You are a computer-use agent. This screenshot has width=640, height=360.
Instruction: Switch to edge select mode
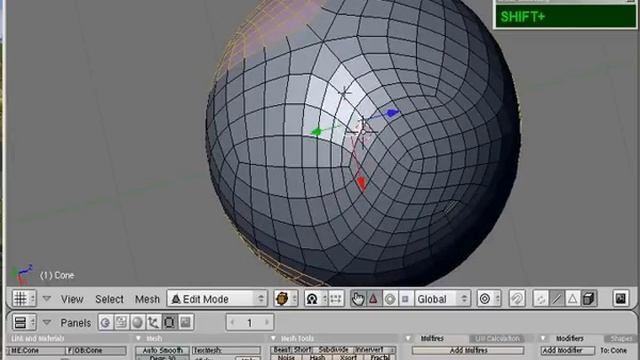pyautogui.click(x=557, y=299)
